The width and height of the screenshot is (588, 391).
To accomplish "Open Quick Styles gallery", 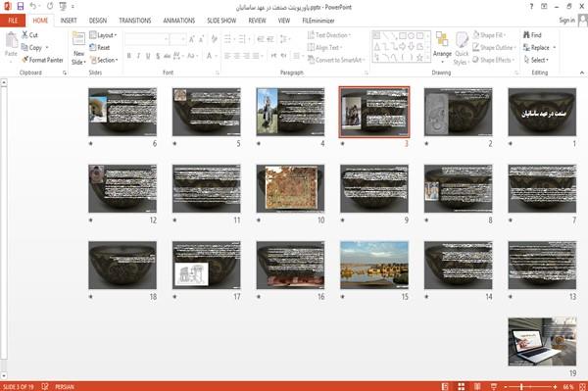I will (x=462, y=49).
